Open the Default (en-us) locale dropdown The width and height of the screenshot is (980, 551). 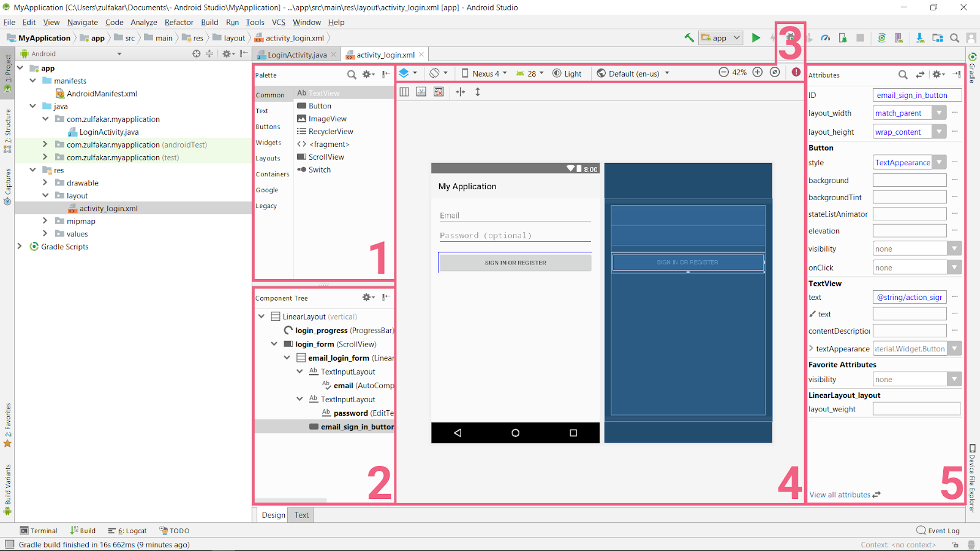[x=633, y=73]
